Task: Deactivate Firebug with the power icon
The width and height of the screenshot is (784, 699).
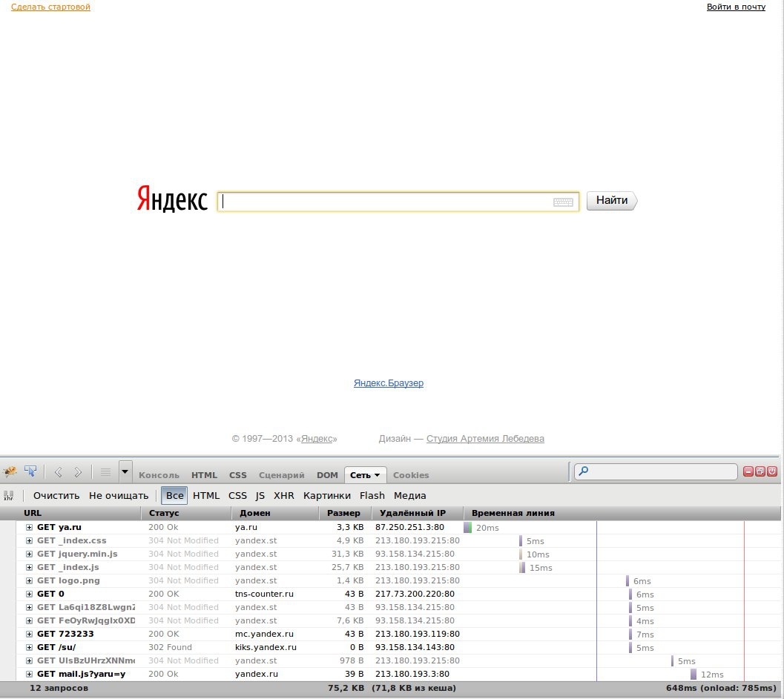Action: pyautogui.click(x=772, y=471)
